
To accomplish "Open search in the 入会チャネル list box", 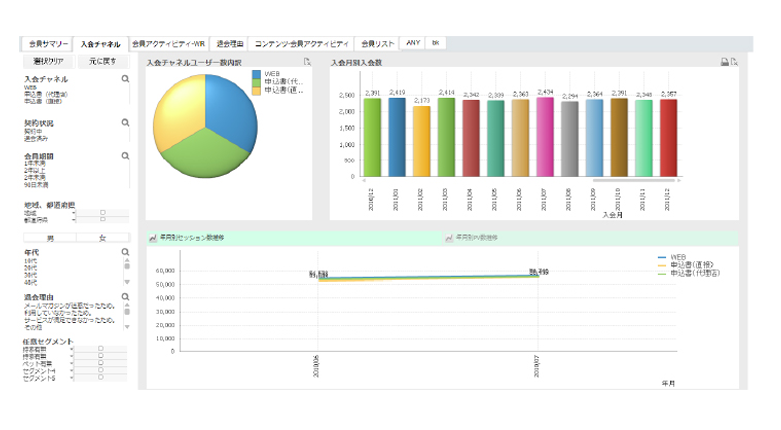I will tap(126, 79).
